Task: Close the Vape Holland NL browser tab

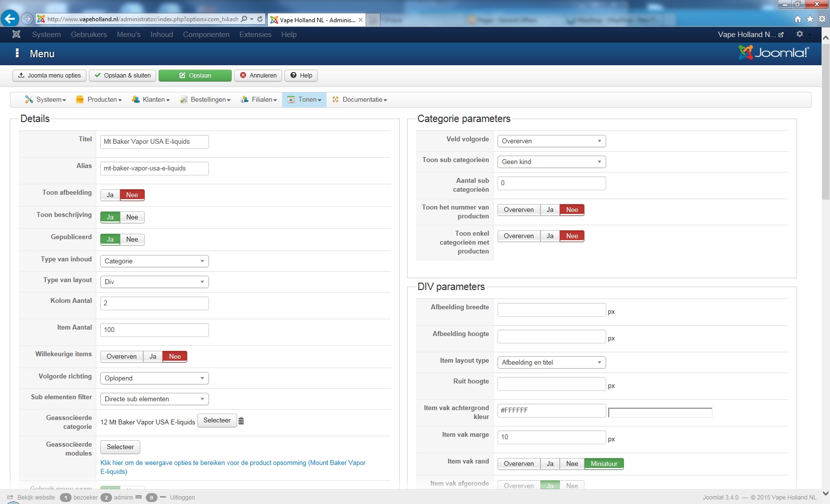Action: (x=361, y=20)
